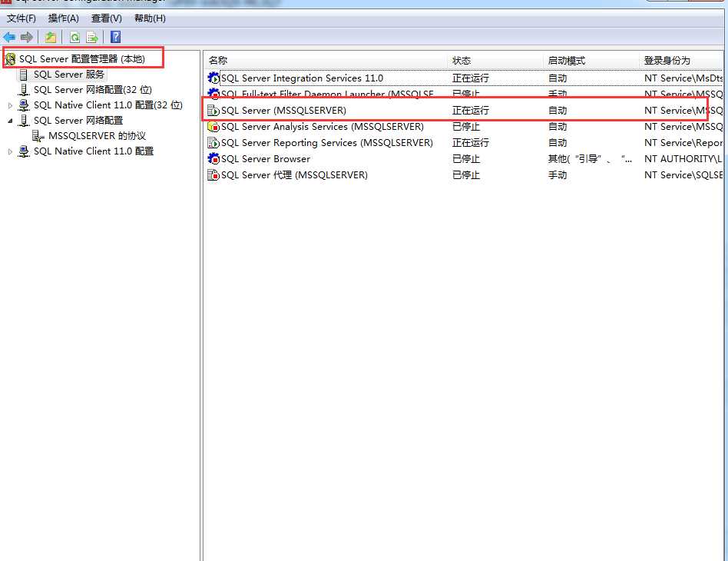728x561 pixels.
Task: Click the SQL Native Client 11.0 配置(32 位) icon
Action: (24, 105)
